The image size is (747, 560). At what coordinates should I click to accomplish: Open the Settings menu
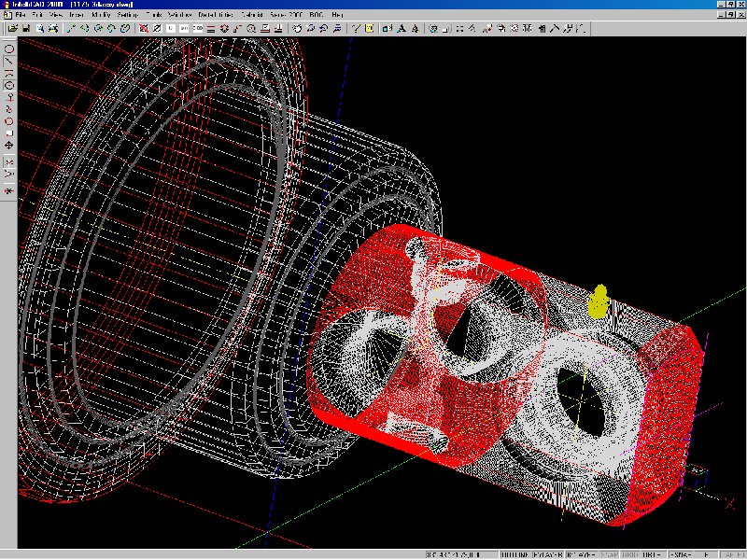(128, 15)
